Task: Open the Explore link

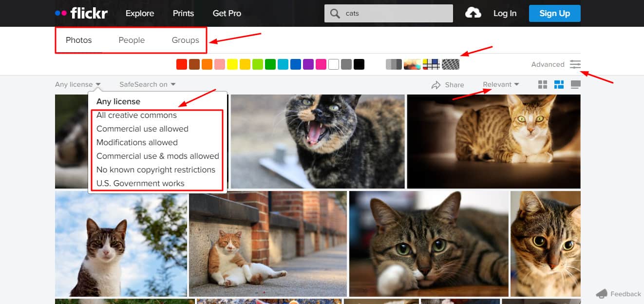Action: [x=140, y=13]
